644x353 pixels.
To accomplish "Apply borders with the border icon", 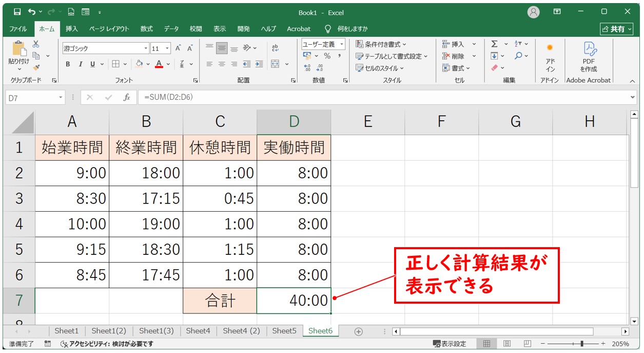I will pyautogui.click(x=115, y=64).
